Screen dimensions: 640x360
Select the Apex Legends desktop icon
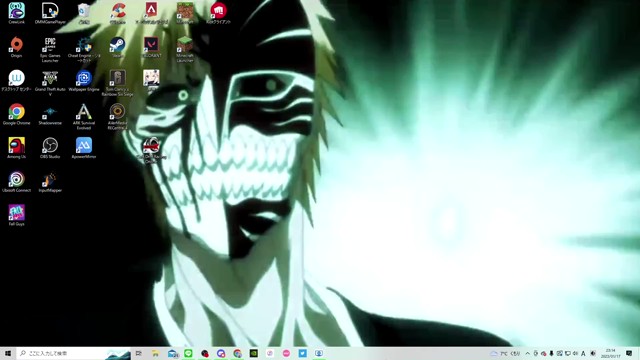pos(151,13)
